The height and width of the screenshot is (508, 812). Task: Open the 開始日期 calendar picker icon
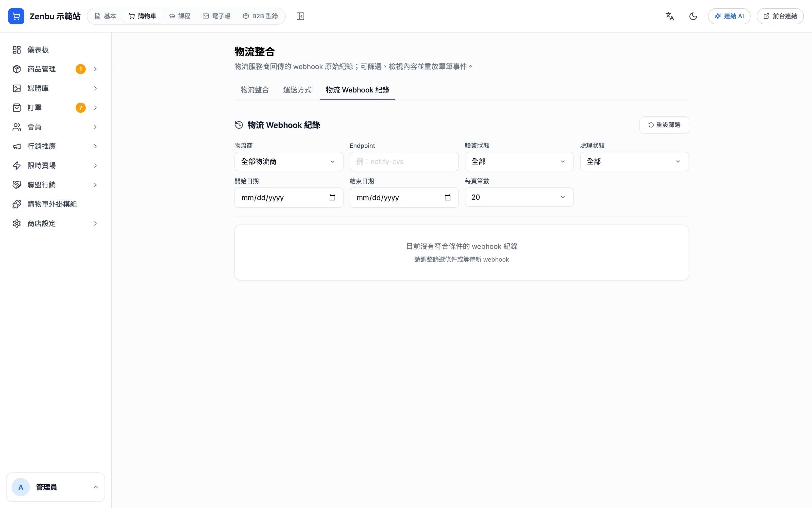[332, 198]
